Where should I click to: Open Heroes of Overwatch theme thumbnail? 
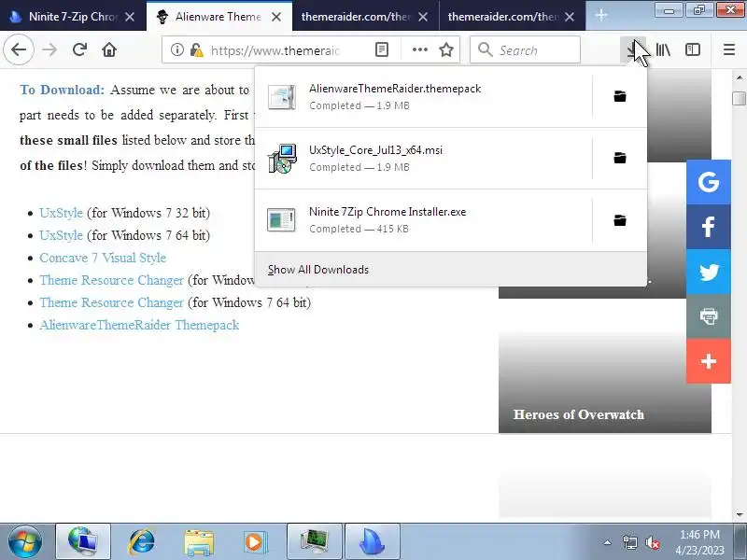pyautogui.click(x=604, y=383)
